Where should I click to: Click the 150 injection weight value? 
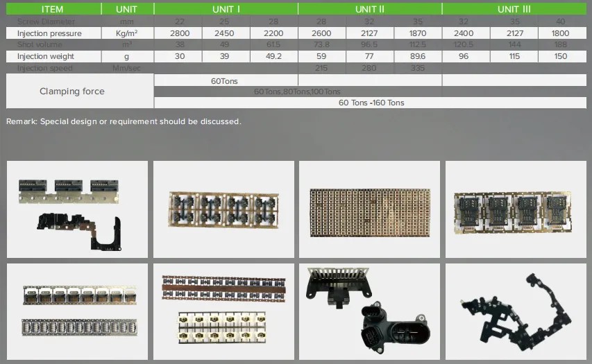(562, 56)
